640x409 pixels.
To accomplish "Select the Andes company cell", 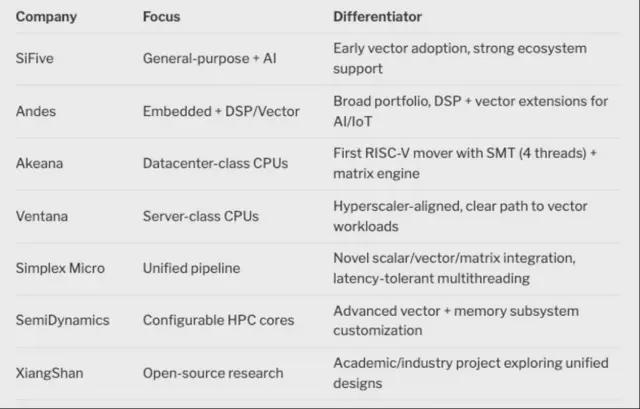I will click(x=36, y=111).
